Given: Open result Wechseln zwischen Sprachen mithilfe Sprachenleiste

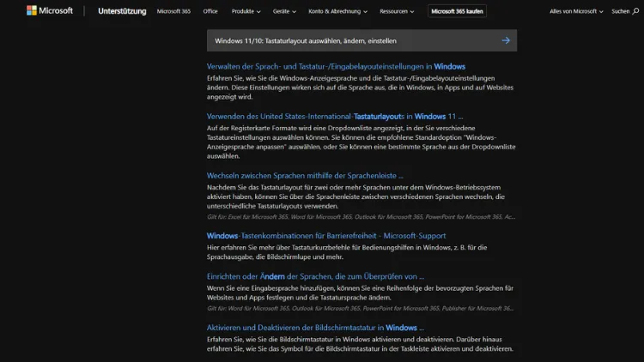Looking at the screenshot, I should point(305,176).
